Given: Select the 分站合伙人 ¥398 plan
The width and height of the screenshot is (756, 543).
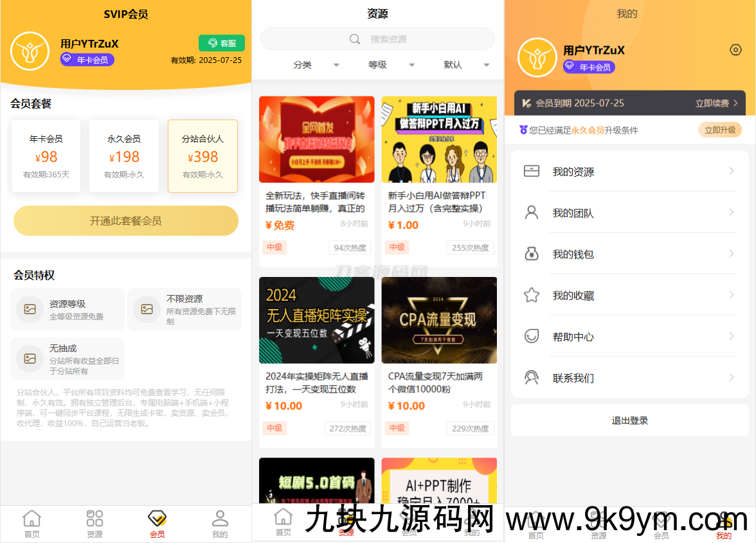Looking at the screenshot, I should pos(203,156).
